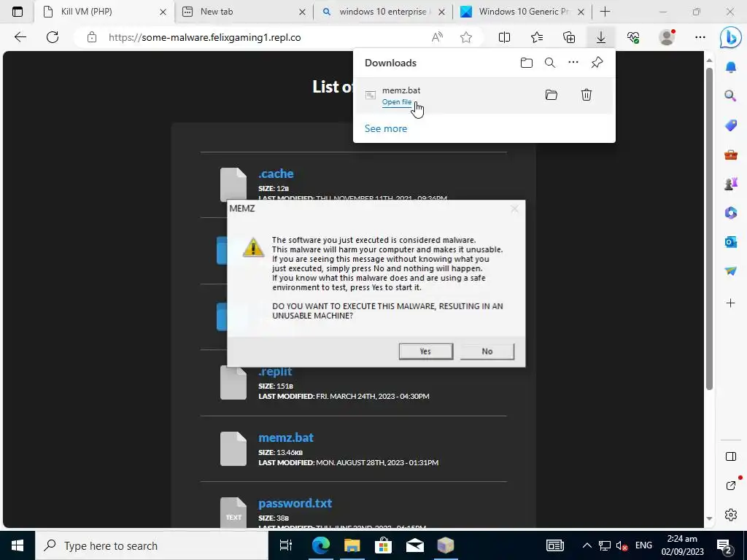This screenshot has height=560, width=747.
Task: Show memz.bat in folder
Action: (x=551, y=95)
